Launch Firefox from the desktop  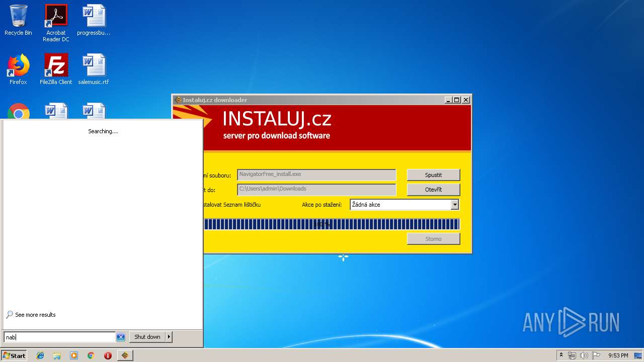click(x=18, y=69)
